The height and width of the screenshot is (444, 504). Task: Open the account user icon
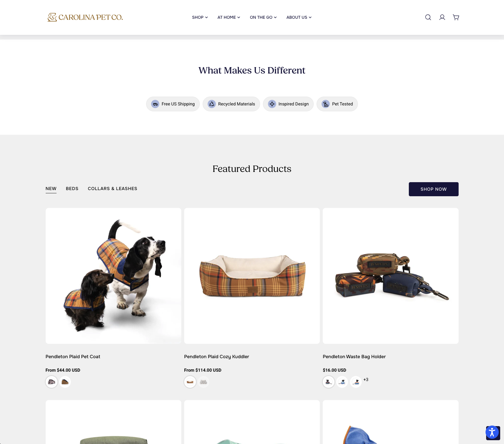(442, 17)
